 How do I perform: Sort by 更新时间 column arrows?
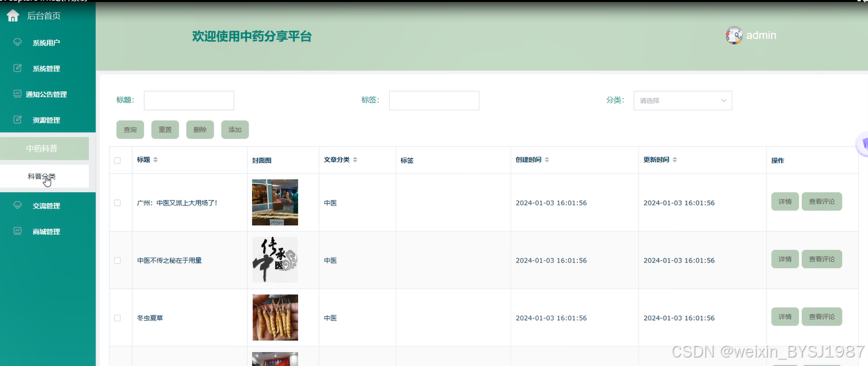(x=675, y=160)
